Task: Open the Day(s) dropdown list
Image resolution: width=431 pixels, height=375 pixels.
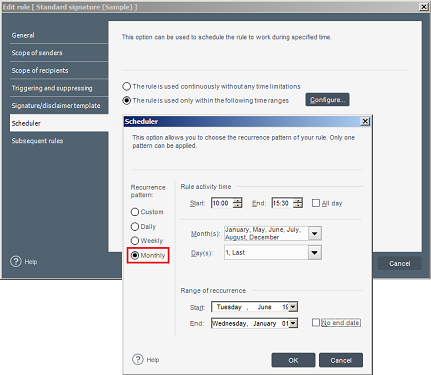Action: (x=315, y=253)
